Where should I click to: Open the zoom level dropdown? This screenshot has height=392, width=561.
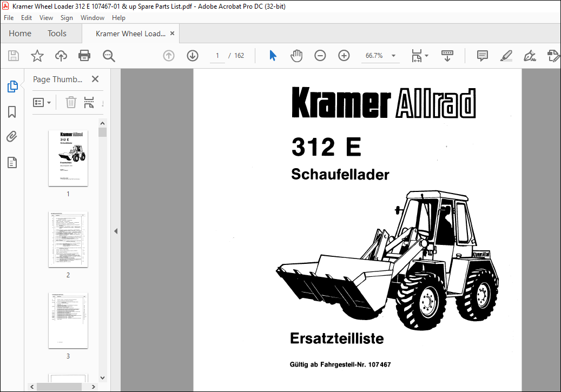[x=393, y=56]
